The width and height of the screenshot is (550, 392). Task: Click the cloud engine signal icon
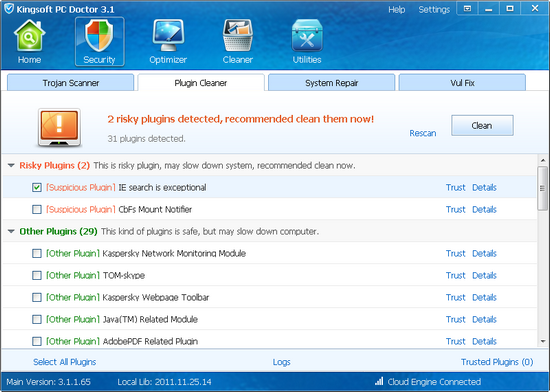coord(379,381)
